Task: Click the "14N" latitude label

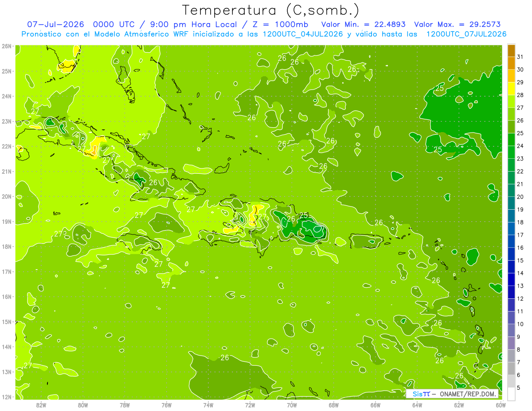Action: 7,347
